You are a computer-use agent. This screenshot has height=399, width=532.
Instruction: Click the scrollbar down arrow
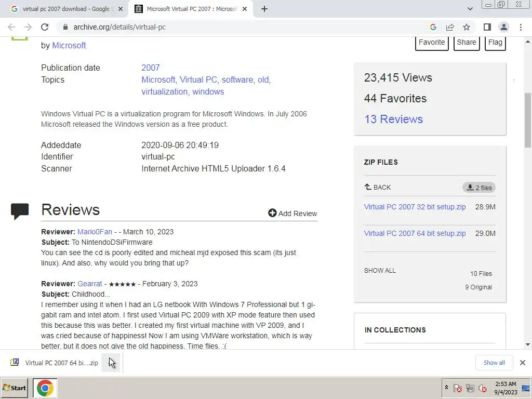pyautogui.click(x=528, y=345)
